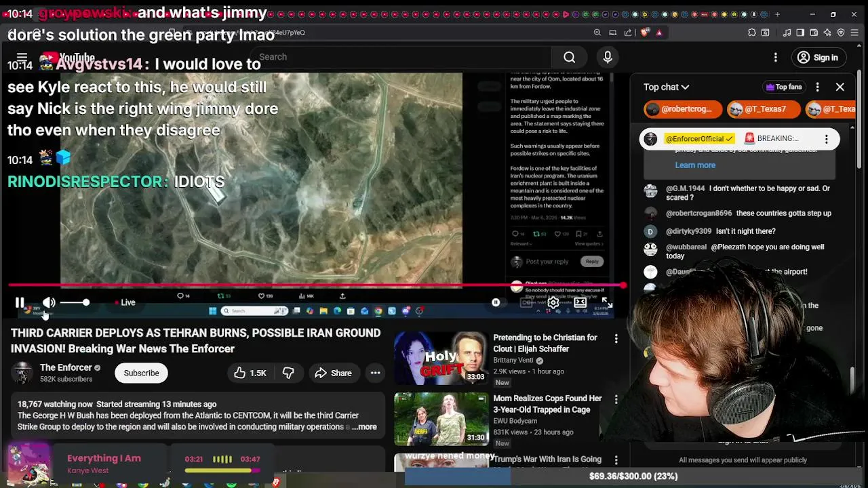Click the share page icon in address bar
The width and height of the screenshot is (868, 488).
coord(628,33)
